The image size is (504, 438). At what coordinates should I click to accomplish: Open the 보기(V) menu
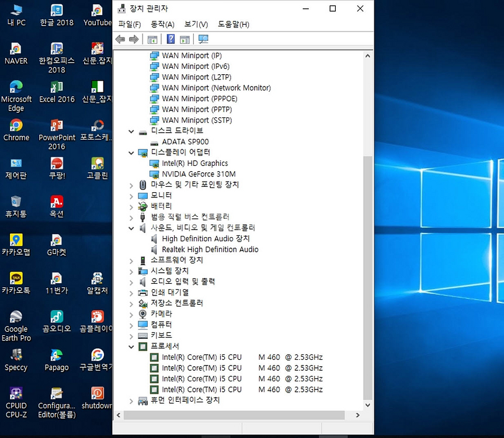click(196, 25)
